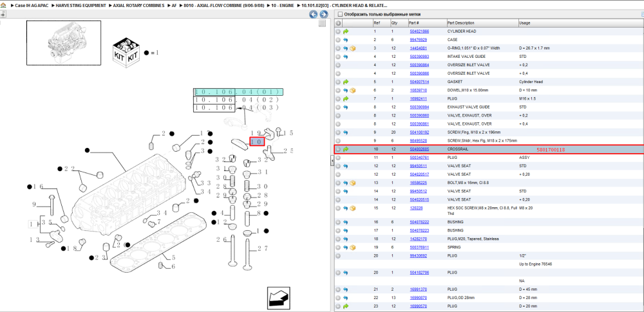Click highlighted callout 10 in diagram
The width and height of the screenshot is (644, 312).
pyautogui.click(x=257, y=142)
